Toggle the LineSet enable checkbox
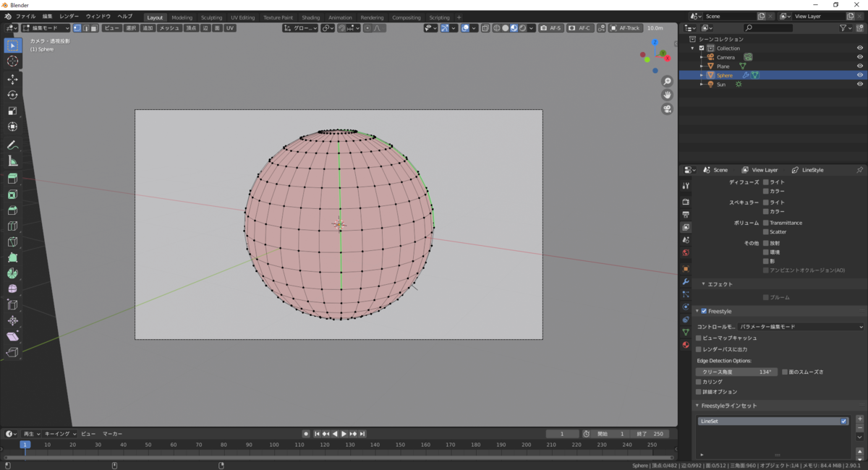 pos(843,421)
